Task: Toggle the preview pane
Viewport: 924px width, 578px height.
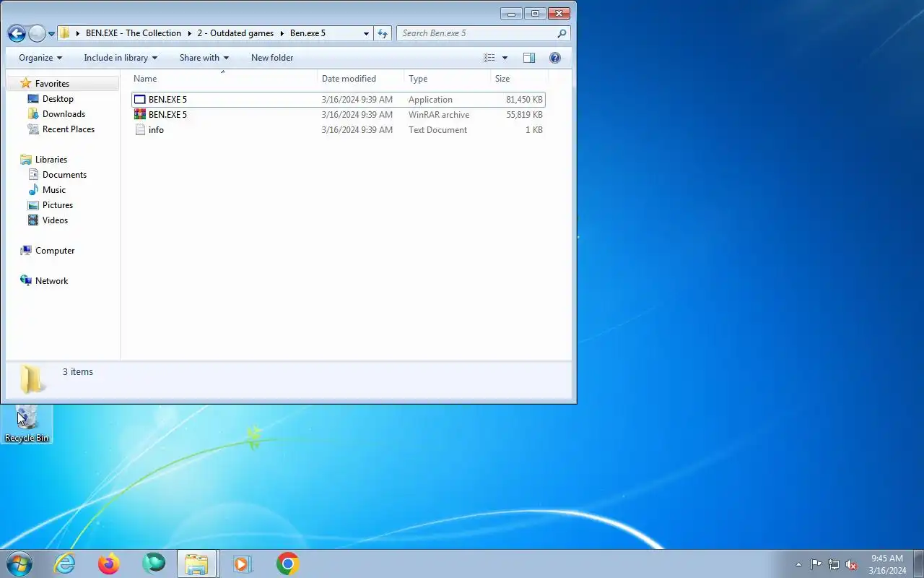Action: pos(528,58)
